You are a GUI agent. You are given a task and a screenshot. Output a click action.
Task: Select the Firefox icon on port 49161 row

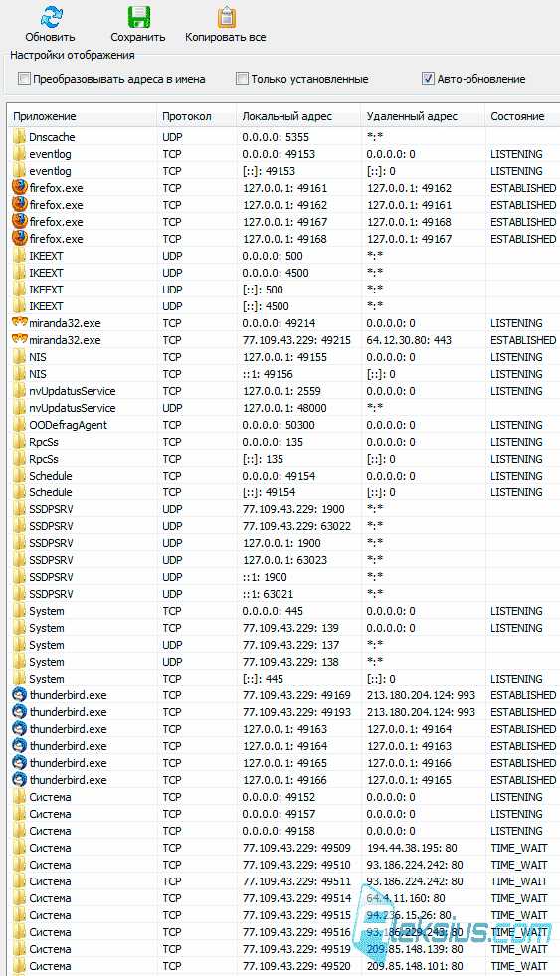pyautogui.click(x=20, y=187)
